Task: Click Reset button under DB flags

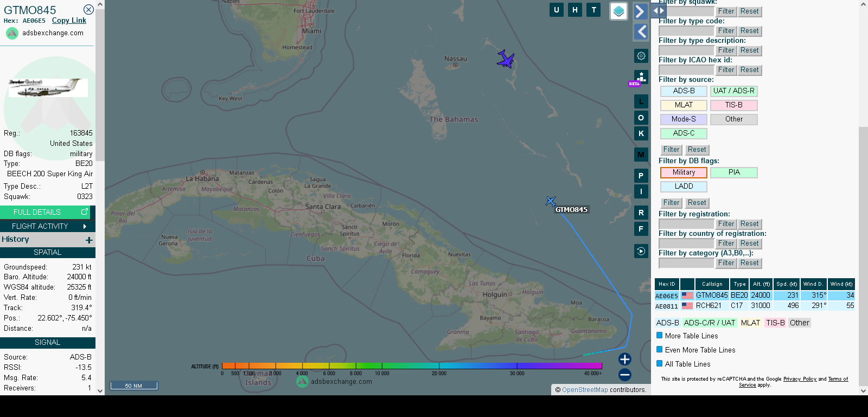Action: tap(697, 203)
